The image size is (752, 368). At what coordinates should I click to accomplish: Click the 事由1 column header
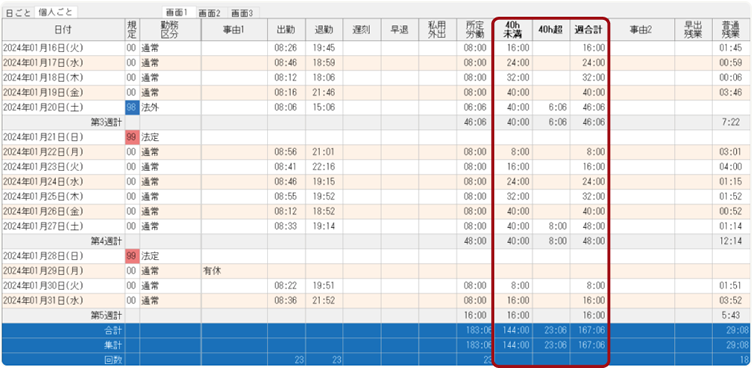coord(235,30)
